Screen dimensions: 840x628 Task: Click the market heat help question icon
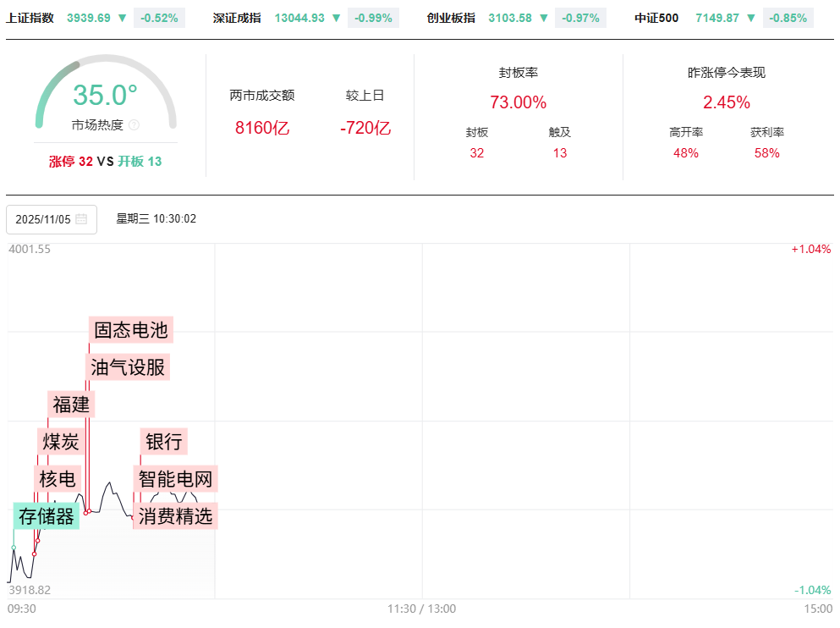pos(134,125)
